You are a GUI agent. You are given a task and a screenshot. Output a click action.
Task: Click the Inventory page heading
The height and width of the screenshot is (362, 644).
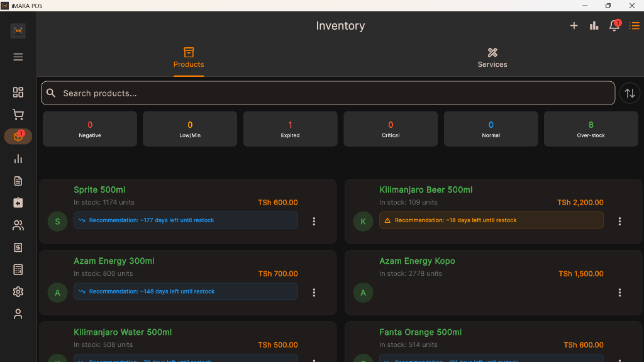click(340, 26)
